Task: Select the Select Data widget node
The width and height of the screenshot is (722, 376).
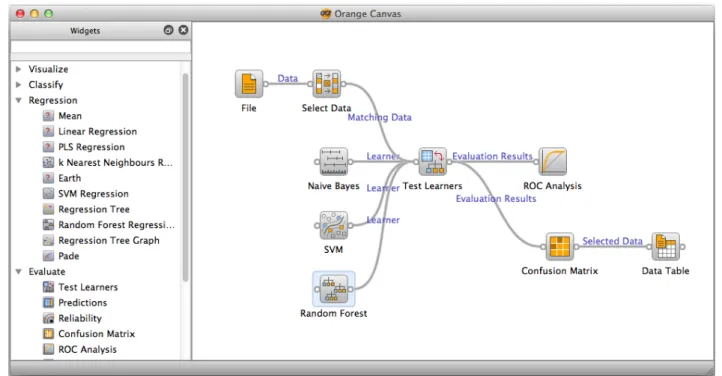Action: pos(326,84)
